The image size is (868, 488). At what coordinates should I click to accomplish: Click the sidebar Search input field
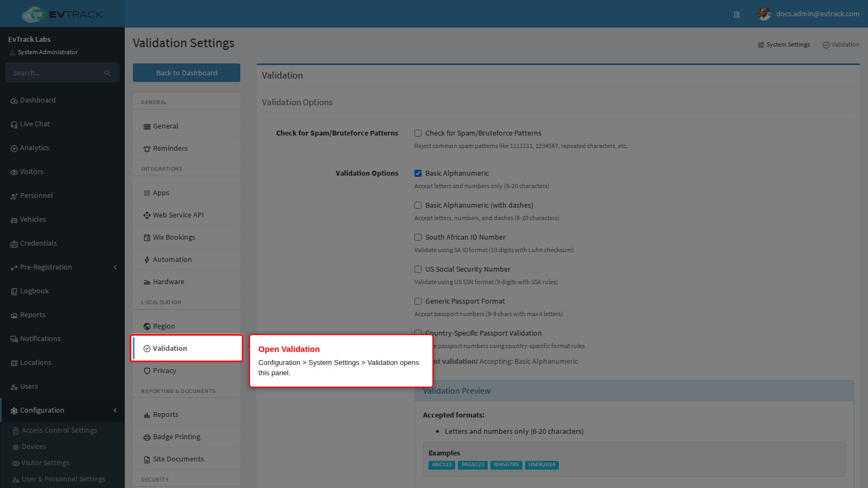pos(62,73)
